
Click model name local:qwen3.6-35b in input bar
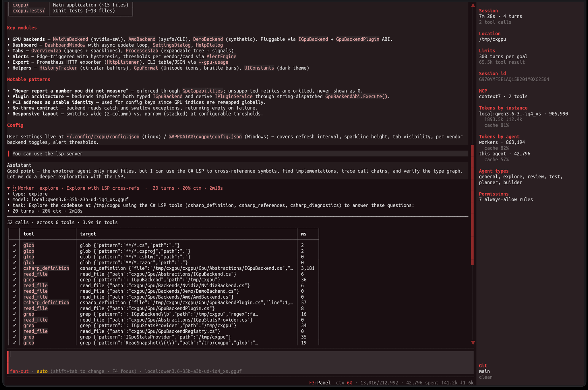193,371
